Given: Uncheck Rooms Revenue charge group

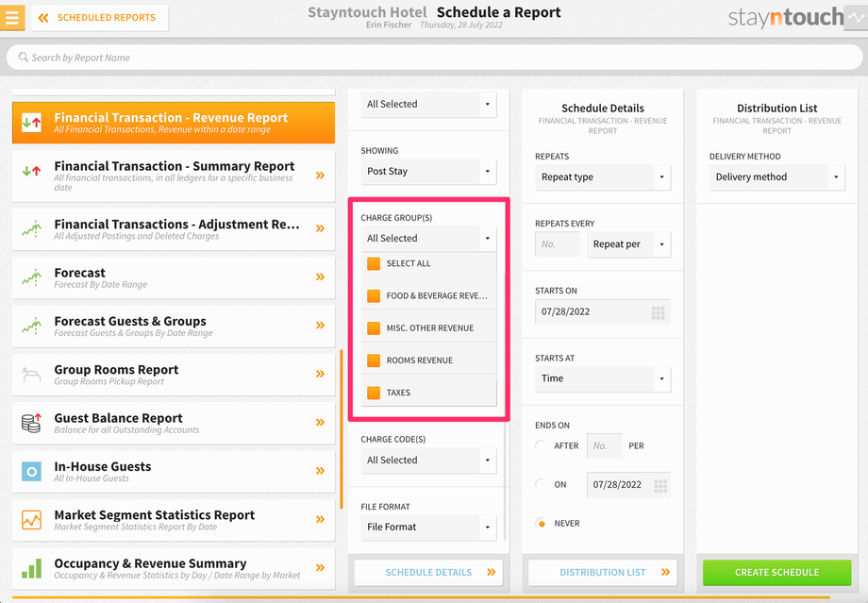Looking at the screenshot, I should 374,360.
